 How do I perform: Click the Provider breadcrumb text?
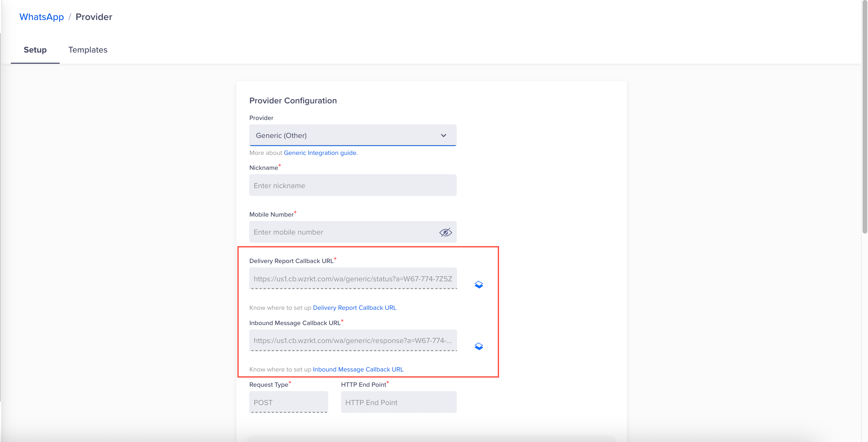point(94,17)
